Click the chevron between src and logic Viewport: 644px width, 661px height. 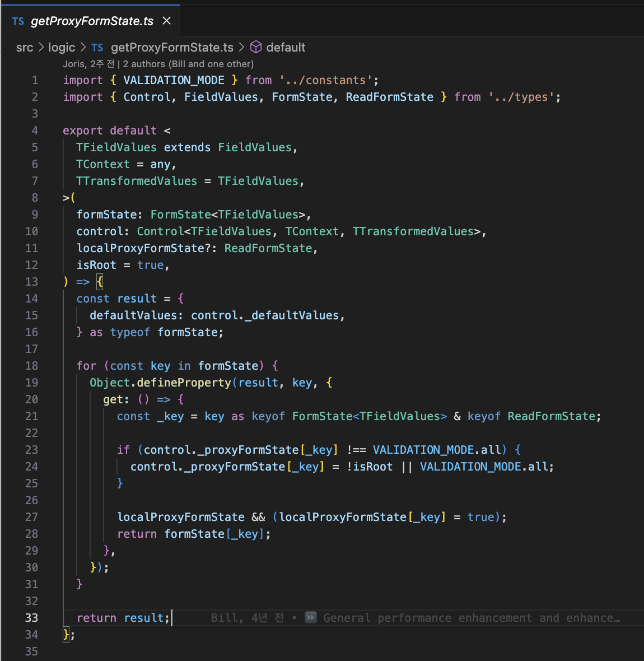41,48
